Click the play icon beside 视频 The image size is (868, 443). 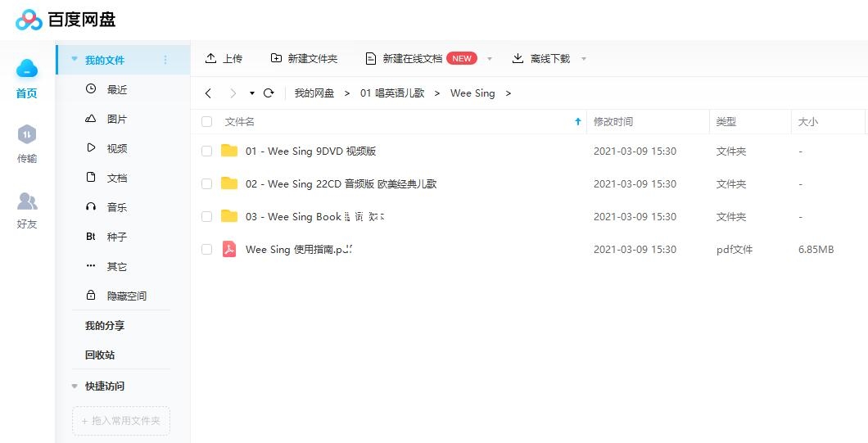click(x=91, y=148)
